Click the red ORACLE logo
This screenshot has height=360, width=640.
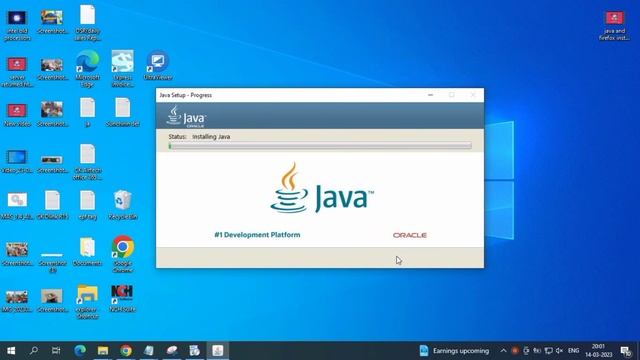[x=410, y=235]
